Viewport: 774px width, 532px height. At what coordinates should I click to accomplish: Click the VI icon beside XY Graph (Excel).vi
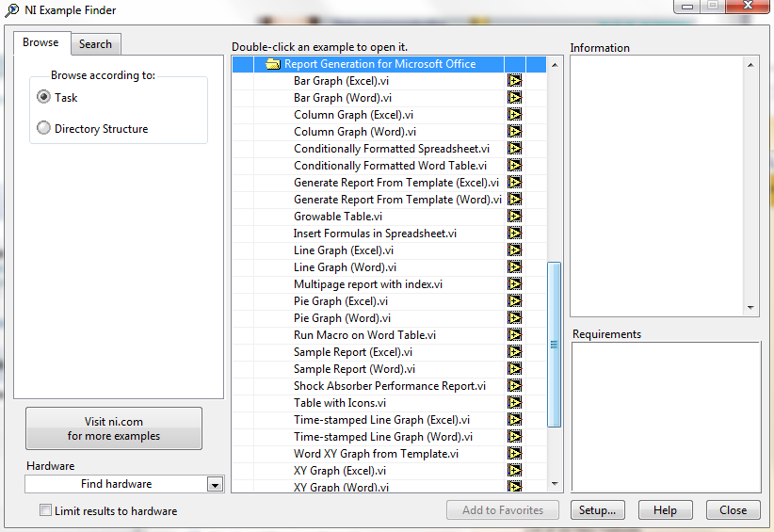(x=514, y=470)
